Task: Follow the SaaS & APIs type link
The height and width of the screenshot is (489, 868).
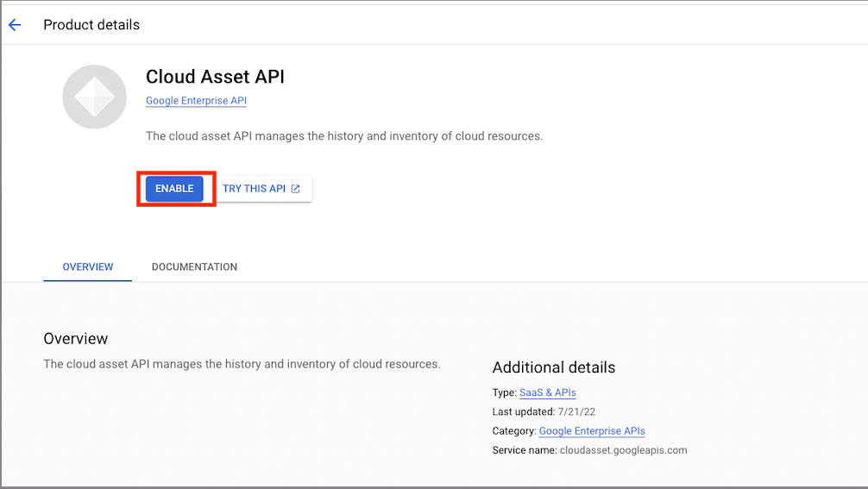Action: click(548, 392)
